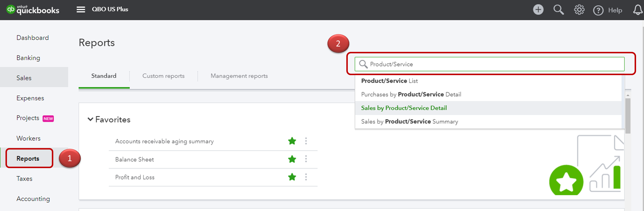Switch to the Custom reports tab
This screenshot has width=644, height=211.
163,76
